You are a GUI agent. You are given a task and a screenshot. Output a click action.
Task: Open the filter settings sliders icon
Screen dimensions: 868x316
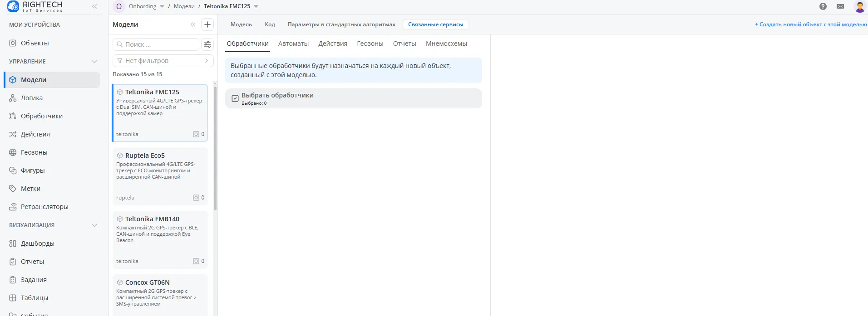[x=207, y=44]
